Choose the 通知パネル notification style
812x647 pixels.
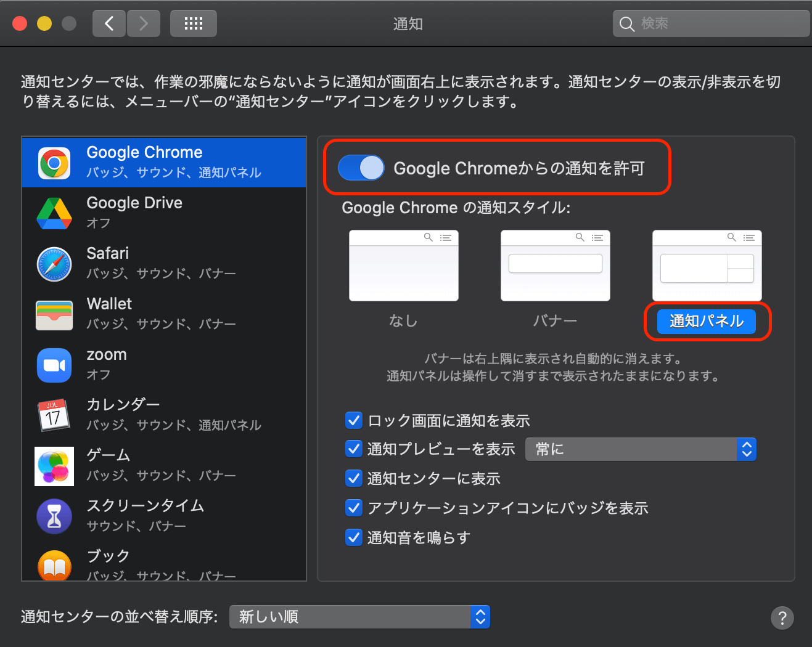pyautogui.click(x=707, y=321)
